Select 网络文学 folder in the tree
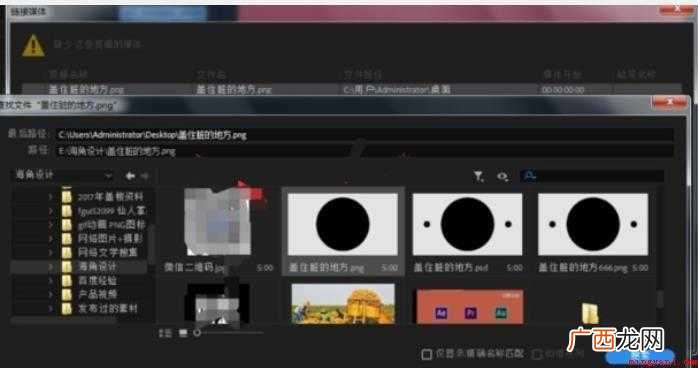The height and width of the screenshot is (368, 698). [x=108, y=253]
